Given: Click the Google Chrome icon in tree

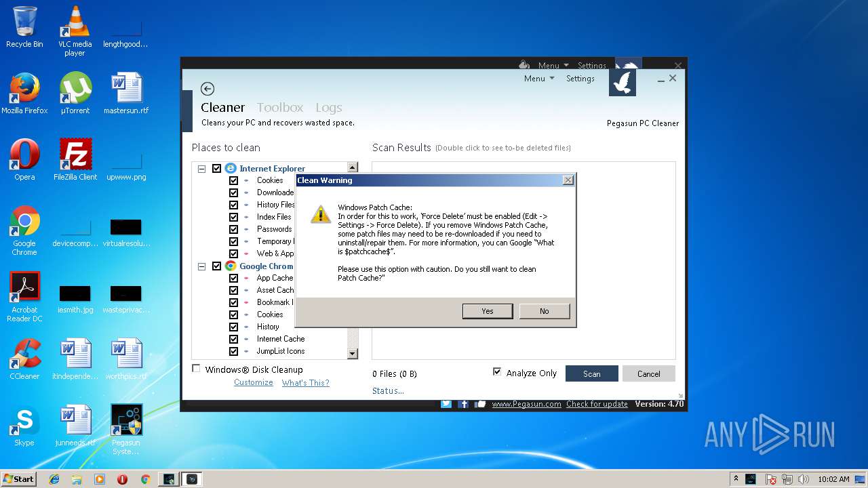Looking at the screenshot, I should (x=231, y=266).
